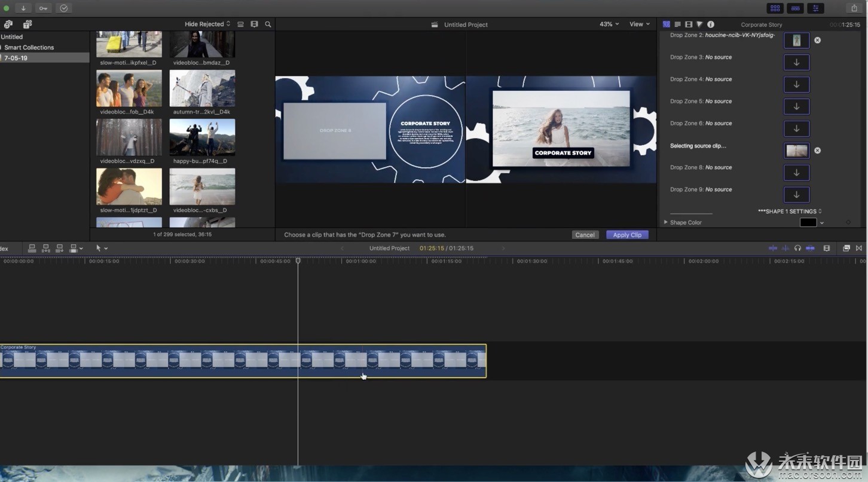868x482 pixels.
Task: Click the black Shape Color swatch
Action: [x=808, y=222]
